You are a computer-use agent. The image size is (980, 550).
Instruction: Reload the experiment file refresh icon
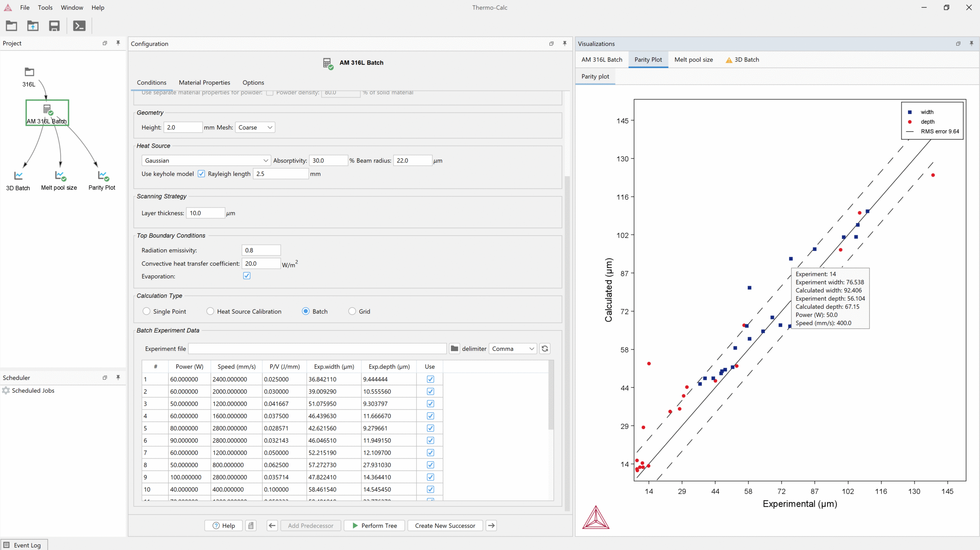coord(545,348)
